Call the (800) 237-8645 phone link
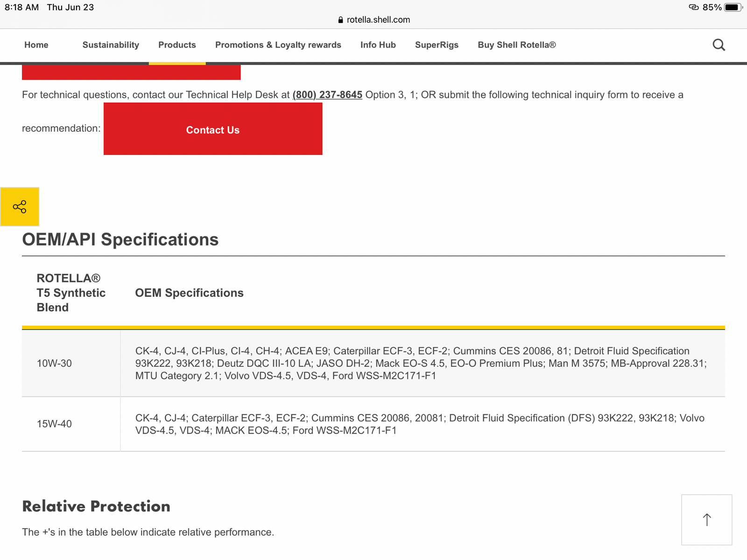Screen dimensions: 747x560 click(327, 95)
